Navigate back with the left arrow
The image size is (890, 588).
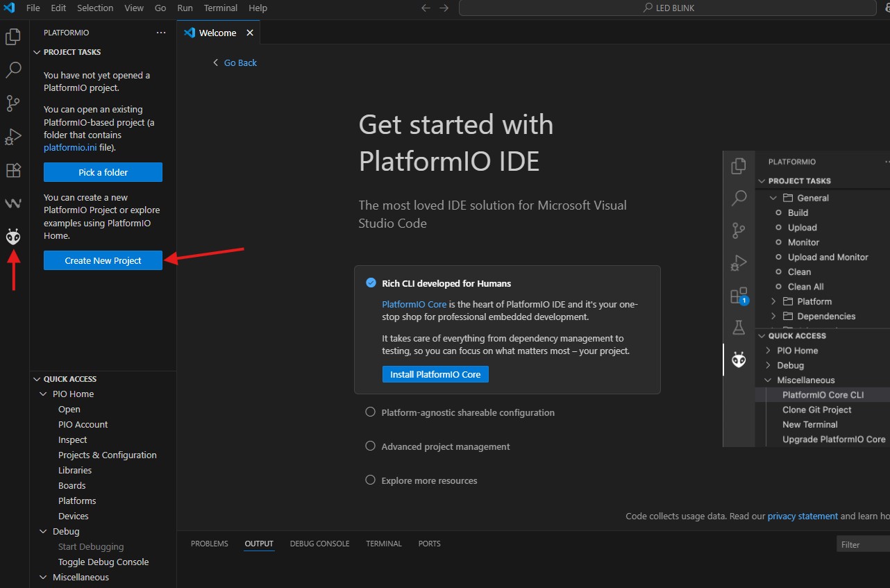pyautogui.click(x=426, y=8)
